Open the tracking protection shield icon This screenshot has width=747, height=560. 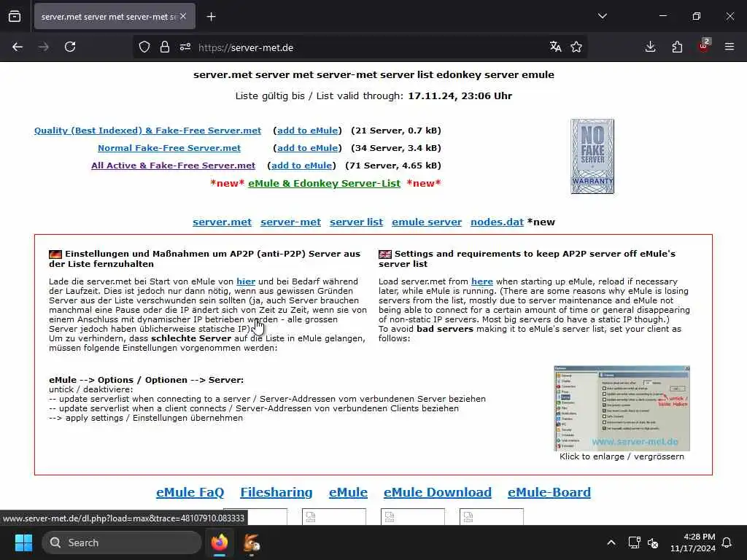[144, 47]
